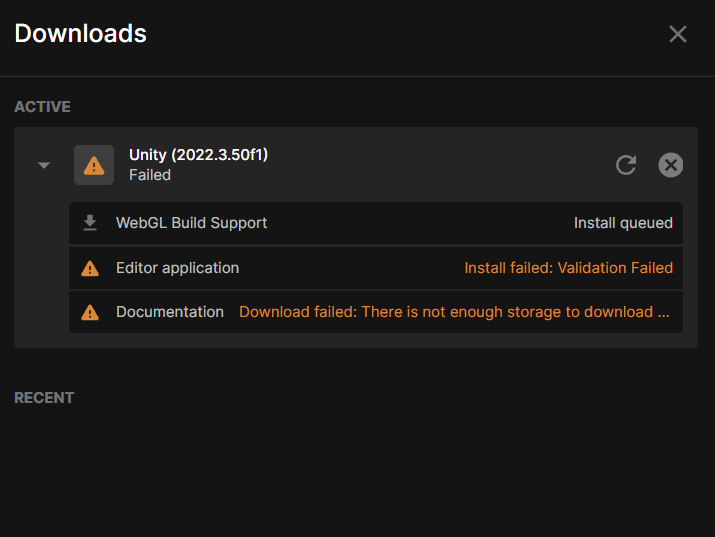
Task: Click the Editor application warning icon
Action: (90, 268)
